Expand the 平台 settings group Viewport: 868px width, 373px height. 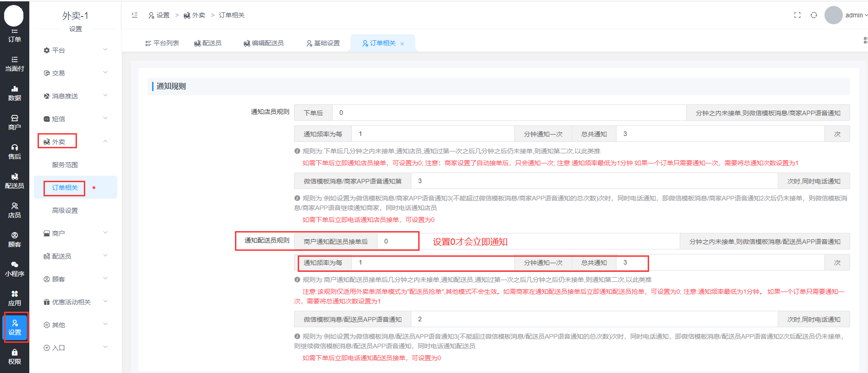click(75, 50)
